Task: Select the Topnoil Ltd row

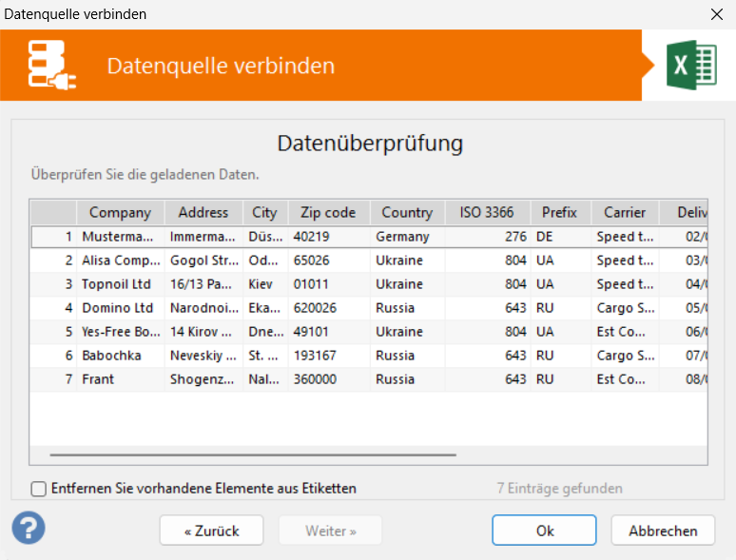Action: pyautogui.click(x=369, y=284)
